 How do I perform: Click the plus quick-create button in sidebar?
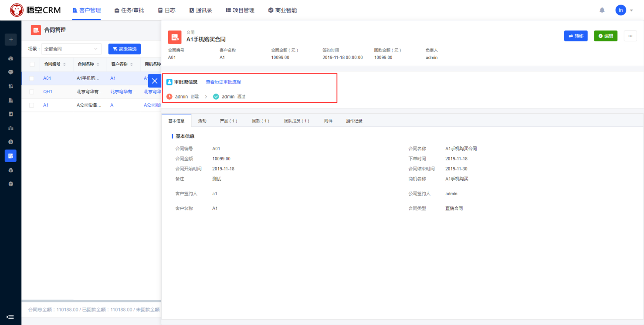[10, 39]
